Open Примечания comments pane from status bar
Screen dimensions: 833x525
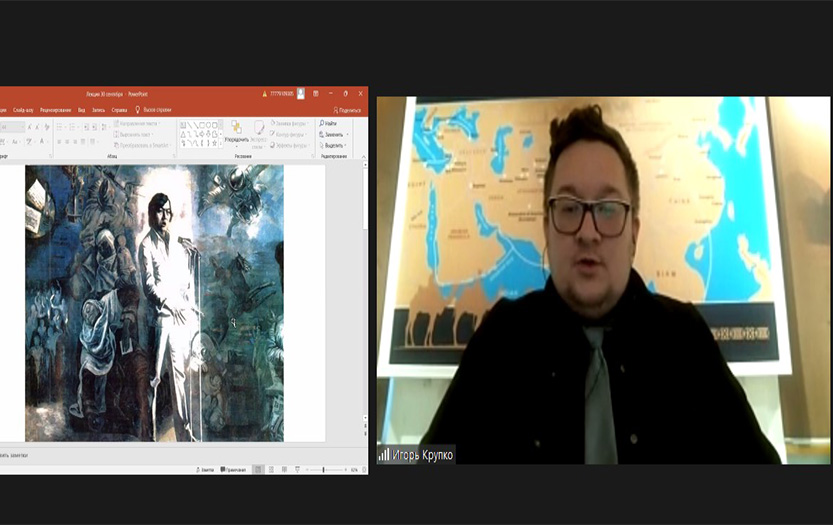click(x=235, y=469)
